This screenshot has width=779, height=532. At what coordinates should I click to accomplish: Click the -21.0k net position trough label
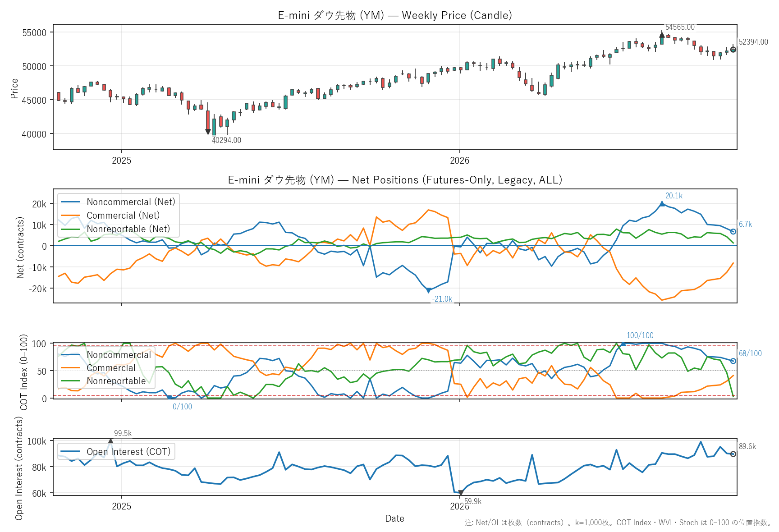tap(442, 299)
